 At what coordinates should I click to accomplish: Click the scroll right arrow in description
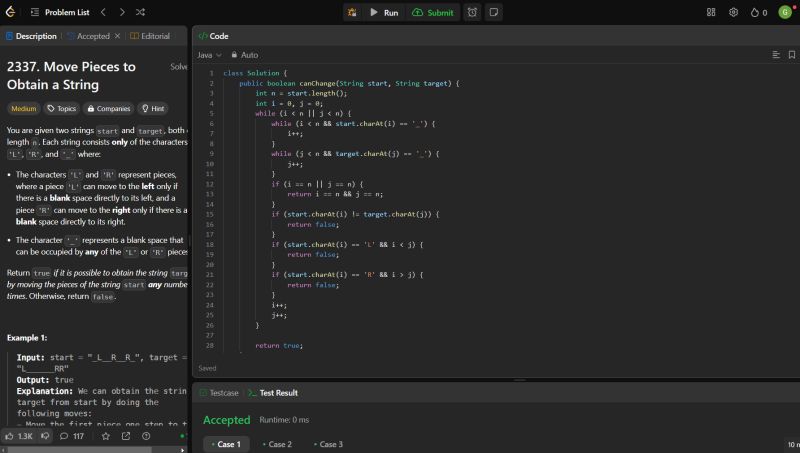[x=183, y=450]
